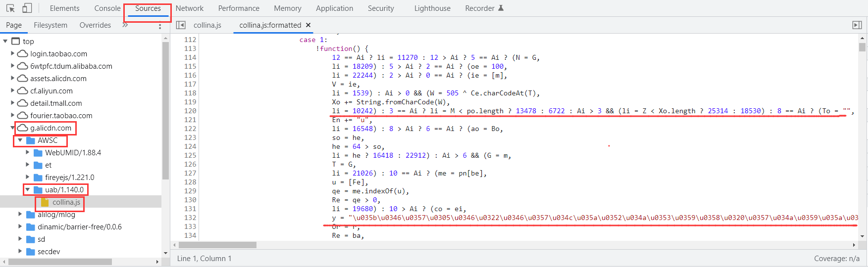Collapse the g.alicdn.com domain node
Viewport: 868px width, 267px height.
tap(13, 128)
